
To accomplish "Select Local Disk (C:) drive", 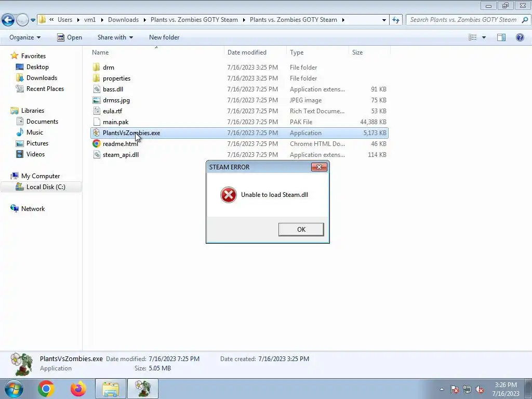I will 46,187.
